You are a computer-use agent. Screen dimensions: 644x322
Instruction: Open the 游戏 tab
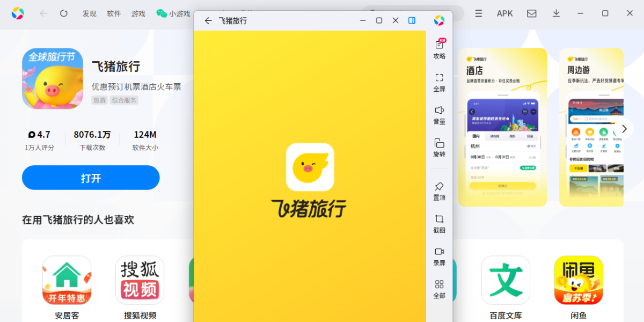[138, 13]
